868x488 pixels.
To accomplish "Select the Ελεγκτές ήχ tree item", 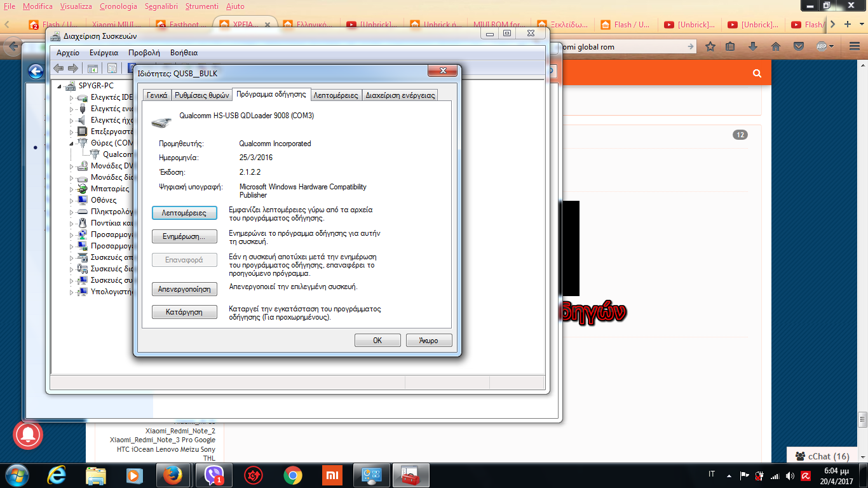I will (x=112, y=120).
